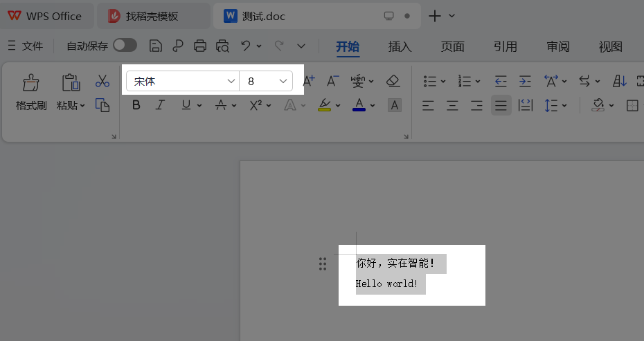
Task: Click the eraser Clear Formatting icon
Action: tap(393, 81)
